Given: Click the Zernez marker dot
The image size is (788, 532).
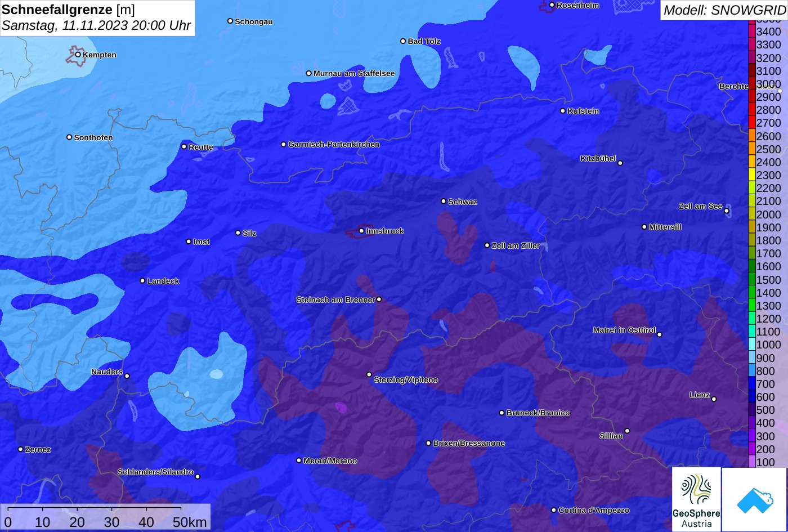Looking at the screenshot, I should (21, 449).
